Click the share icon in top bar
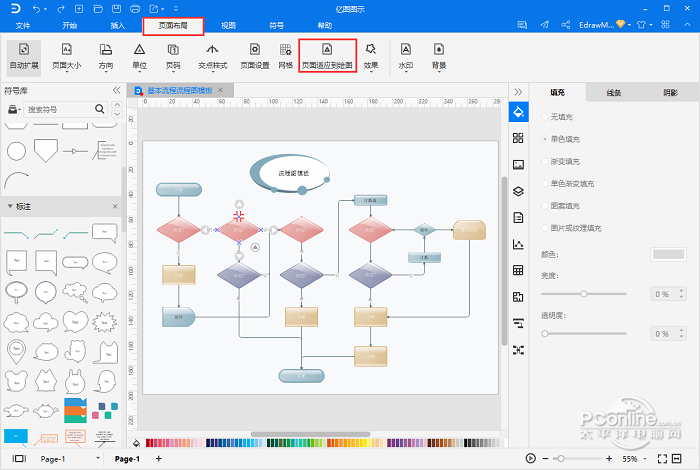 pyautogui.click(x=566, y=25)
